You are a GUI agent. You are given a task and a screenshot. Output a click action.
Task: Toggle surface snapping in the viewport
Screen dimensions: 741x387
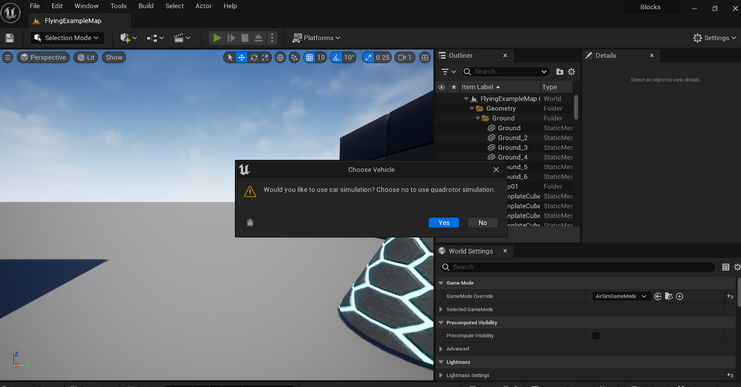click(x=294, y=57)
